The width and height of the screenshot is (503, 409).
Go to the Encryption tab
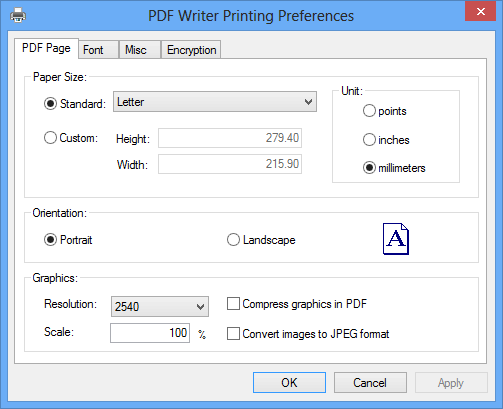191,50
